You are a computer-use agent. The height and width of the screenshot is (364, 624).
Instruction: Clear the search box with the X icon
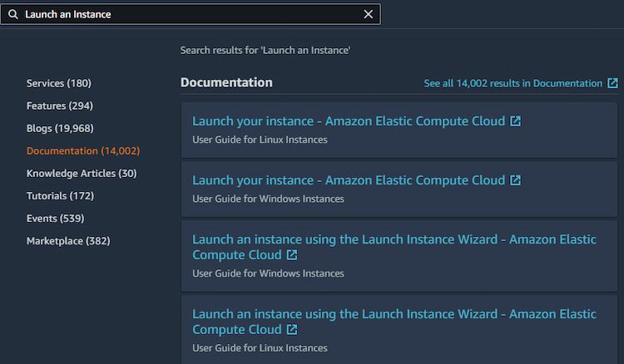click(x=369, y=14)
